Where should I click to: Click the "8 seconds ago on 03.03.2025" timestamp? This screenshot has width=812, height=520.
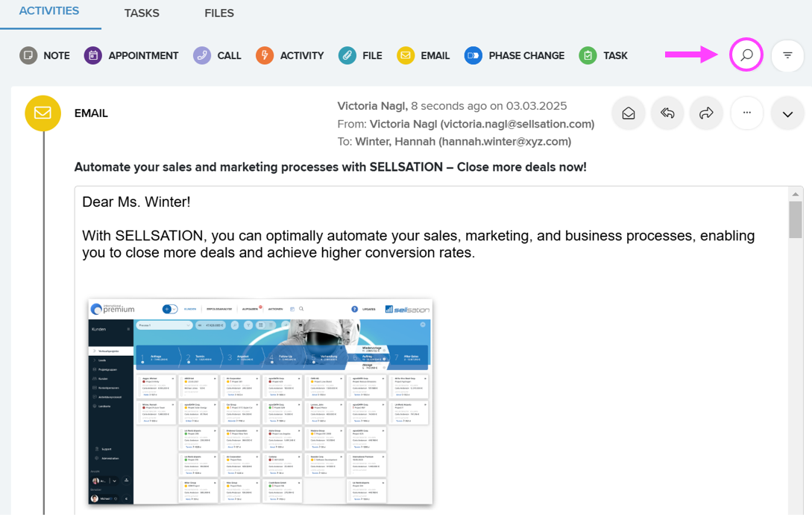[x=489, y=106]
